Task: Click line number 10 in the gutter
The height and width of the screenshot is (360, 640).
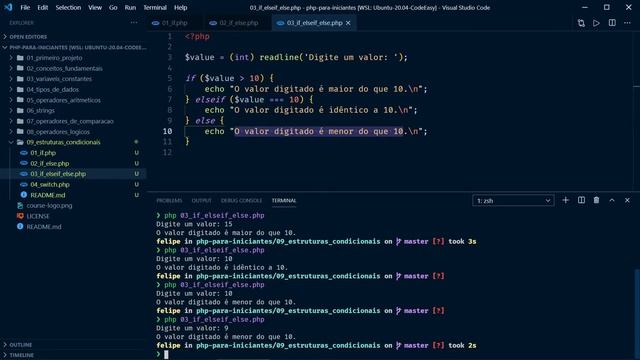Action: [167, 131]
